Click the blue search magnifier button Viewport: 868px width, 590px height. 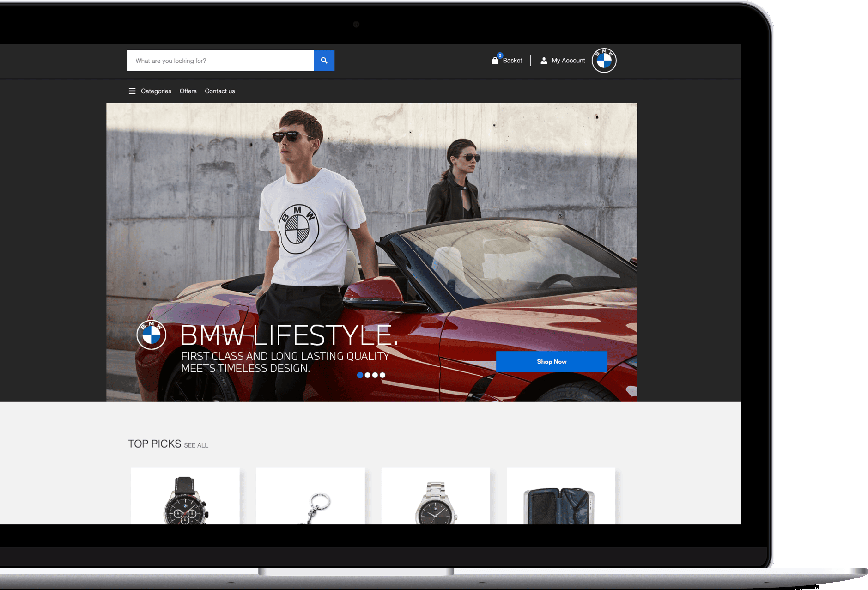[x=324, y=61]
